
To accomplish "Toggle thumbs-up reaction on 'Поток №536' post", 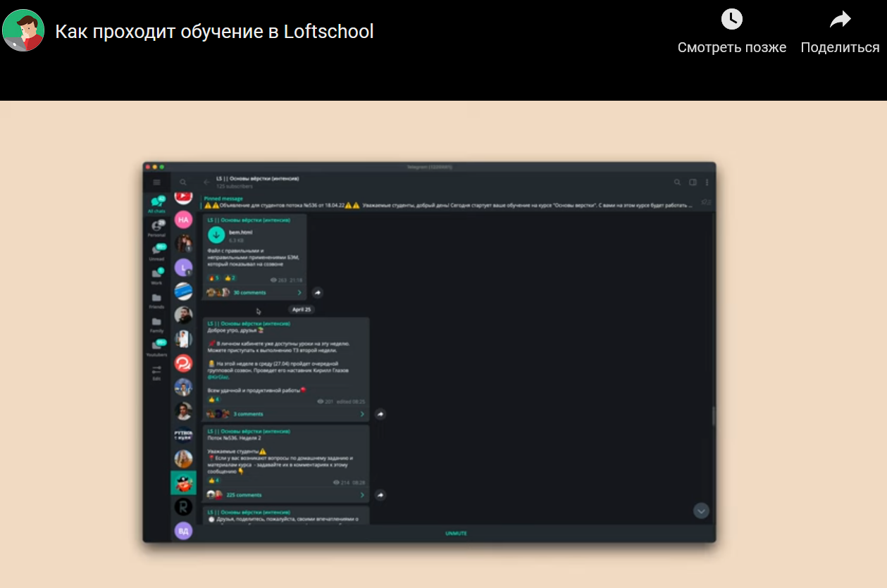I will pos(214,480).
